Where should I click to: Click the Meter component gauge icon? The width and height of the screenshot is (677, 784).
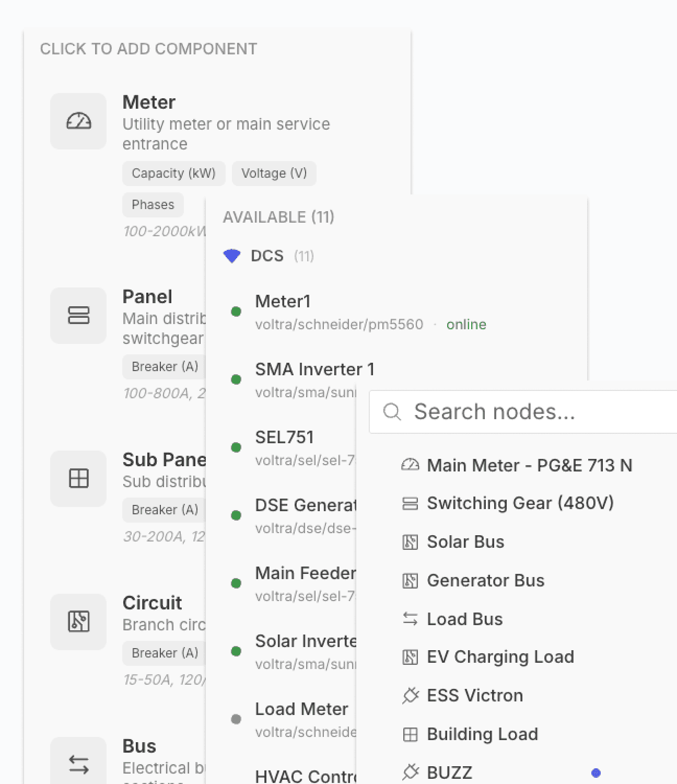[x=78, y=121]
